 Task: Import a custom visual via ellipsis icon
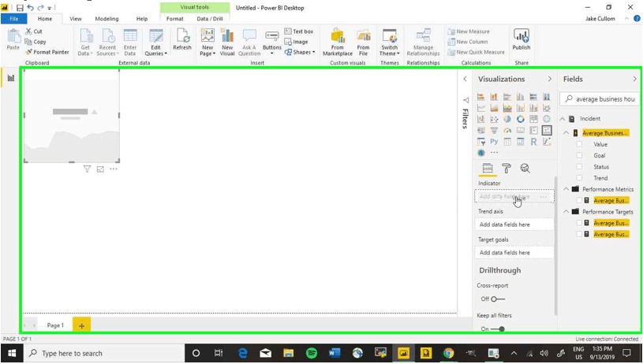[494, 153]
